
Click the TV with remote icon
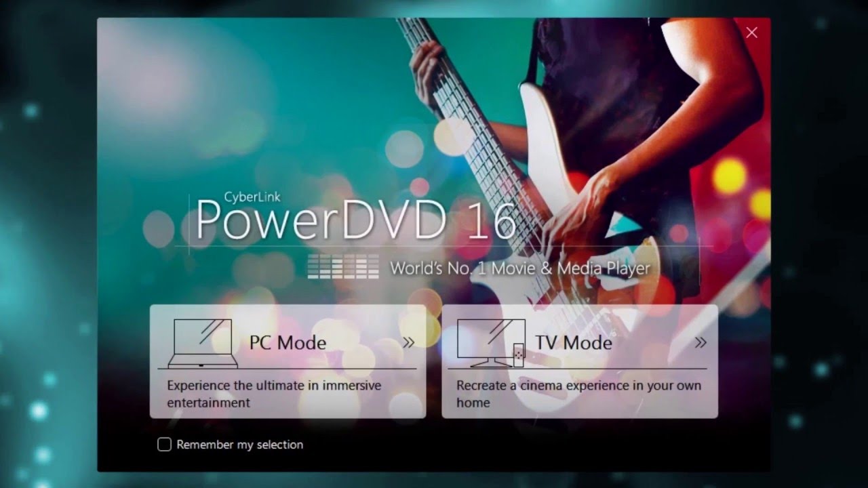pyautogui.click(x=491, y=344)
